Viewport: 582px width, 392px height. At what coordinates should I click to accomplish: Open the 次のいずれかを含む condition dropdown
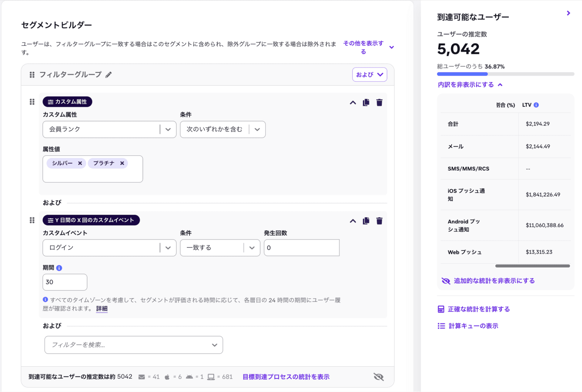(257, 129)
